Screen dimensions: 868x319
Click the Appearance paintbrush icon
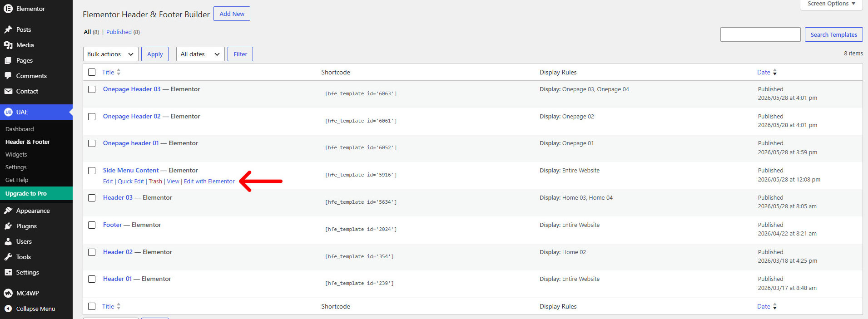point(8,211)
